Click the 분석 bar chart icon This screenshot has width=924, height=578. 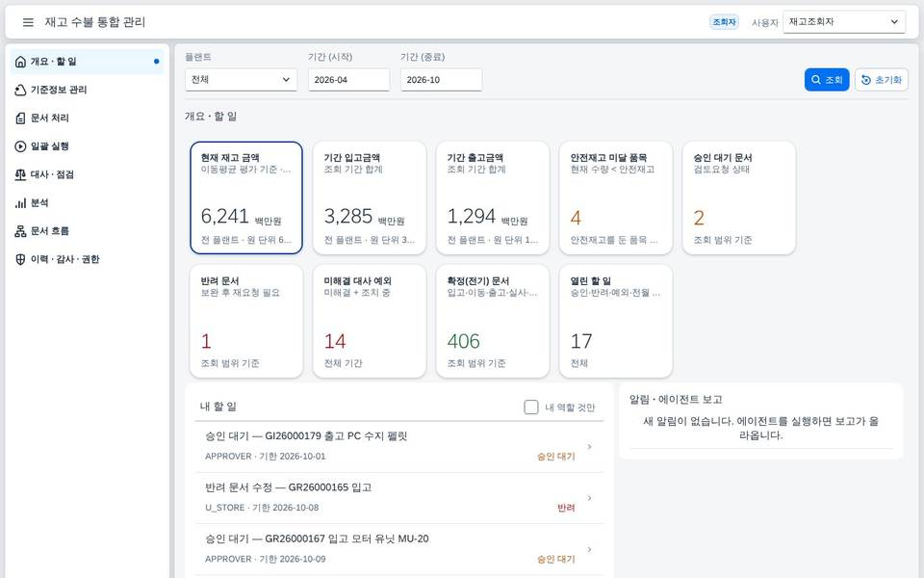(20, 203)
